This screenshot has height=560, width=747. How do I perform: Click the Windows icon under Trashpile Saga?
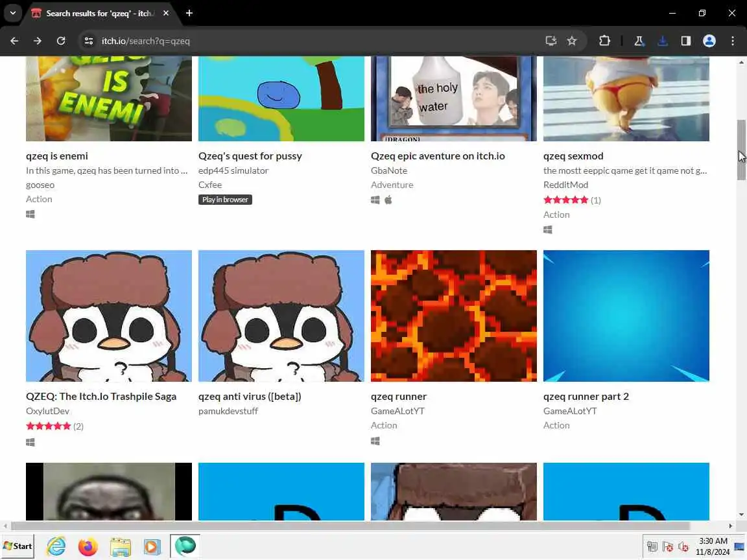tap(30, 443)
